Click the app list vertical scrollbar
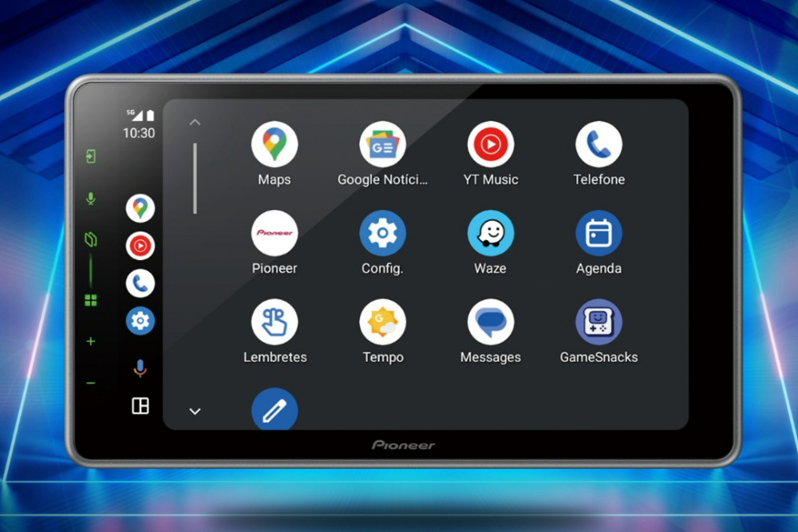Screen dimensions: 798x532 [x=195, y=179]
